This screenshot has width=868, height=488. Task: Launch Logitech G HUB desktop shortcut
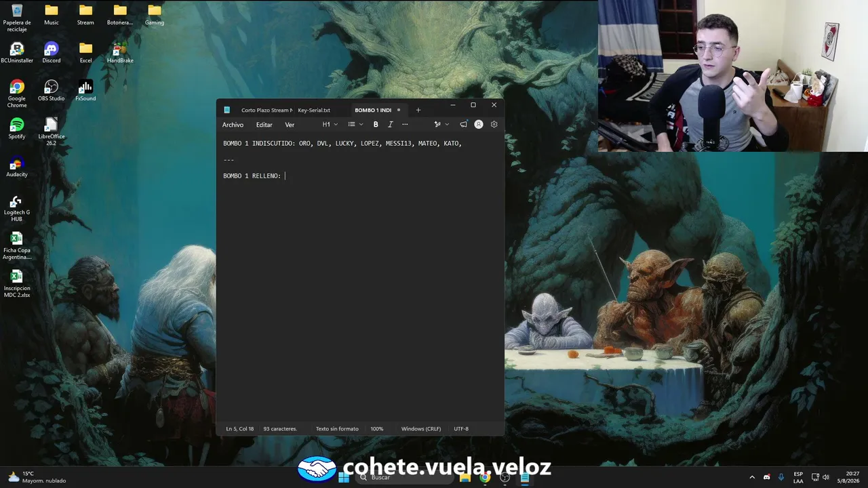point(17,208)
